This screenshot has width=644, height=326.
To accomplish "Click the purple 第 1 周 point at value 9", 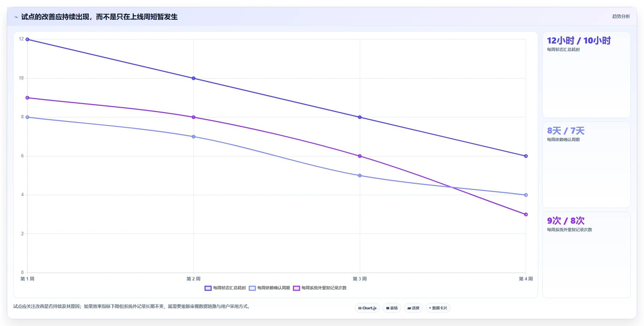I will (x=28, y=98).
